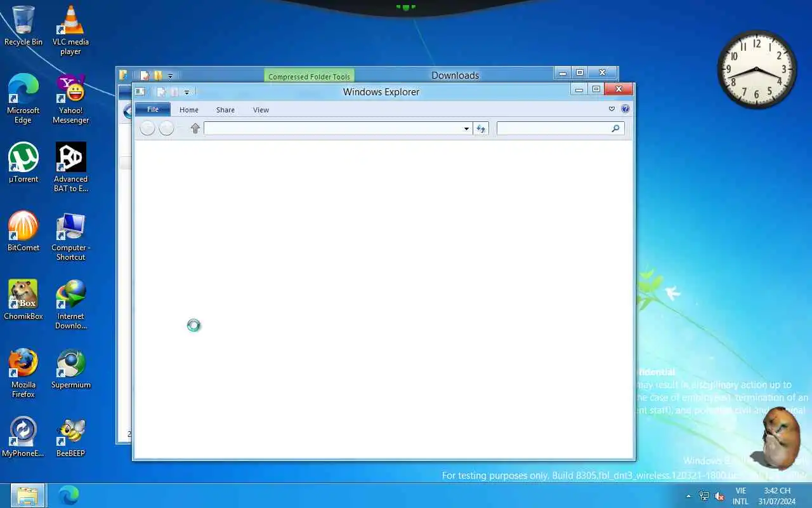Screen dimensions: 812x508
Task: Click the properties icon in the Windows Explorer quick access toolbar
Action: (x=161, y=91)
